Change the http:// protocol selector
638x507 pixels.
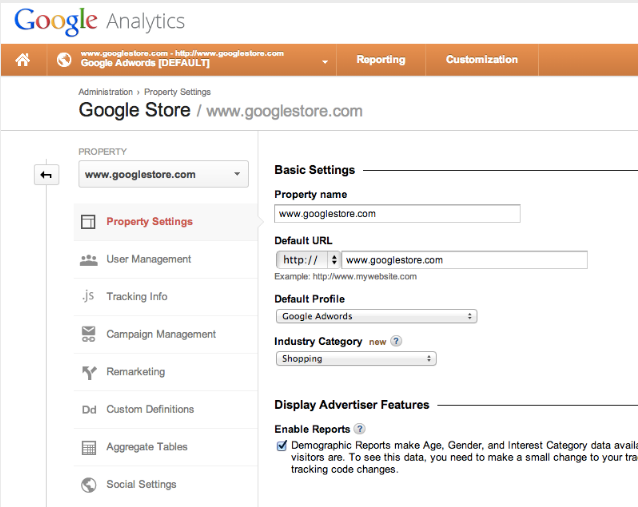click(307, 260)
